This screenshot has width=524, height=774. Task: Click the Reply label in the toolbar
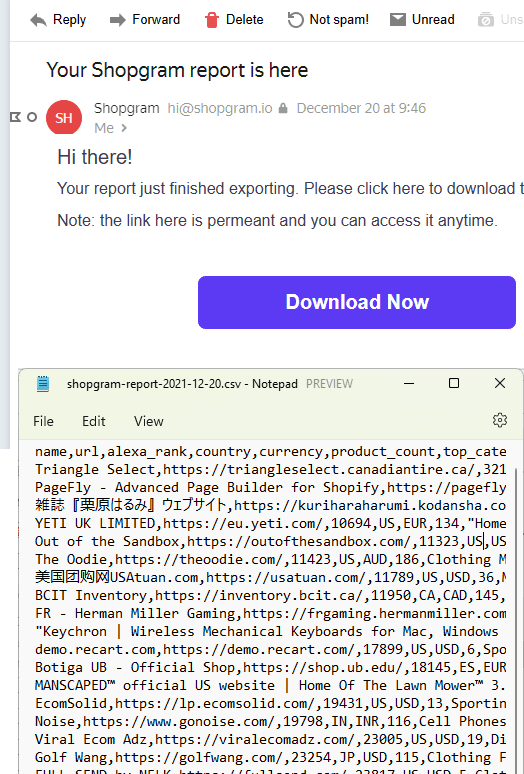coord(70,20)
